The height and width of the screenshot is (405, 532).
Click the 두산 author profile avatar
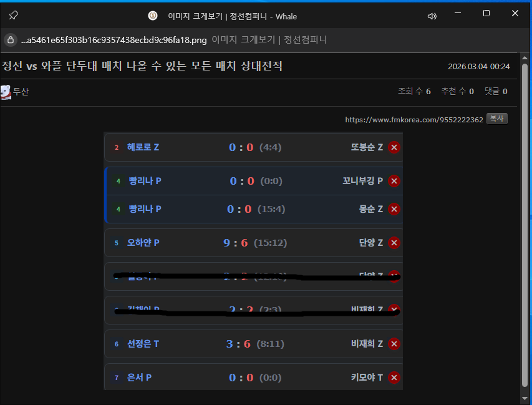[x=6, y=92]
